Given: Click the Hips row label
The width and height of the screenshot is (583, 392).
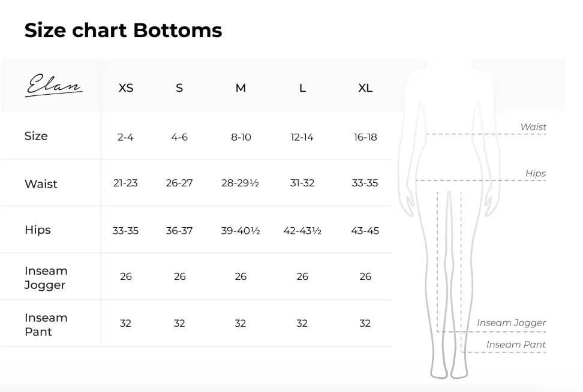Looking at the screenshot, I should (x=38, y=230).
